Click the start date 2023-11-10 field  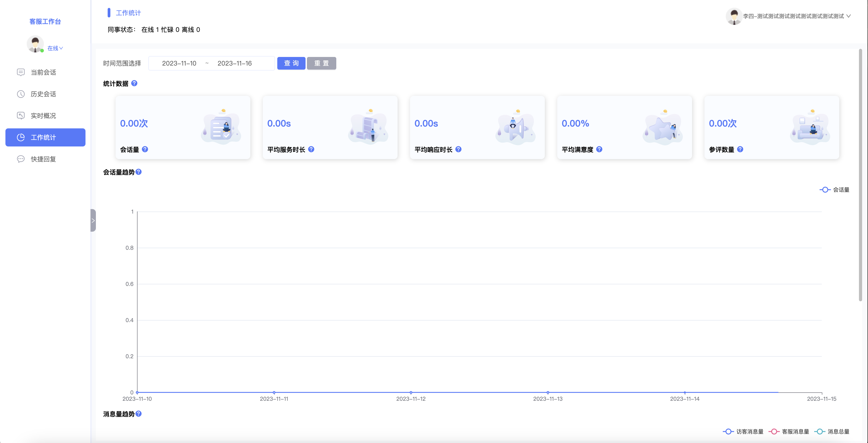coord(179,63)
